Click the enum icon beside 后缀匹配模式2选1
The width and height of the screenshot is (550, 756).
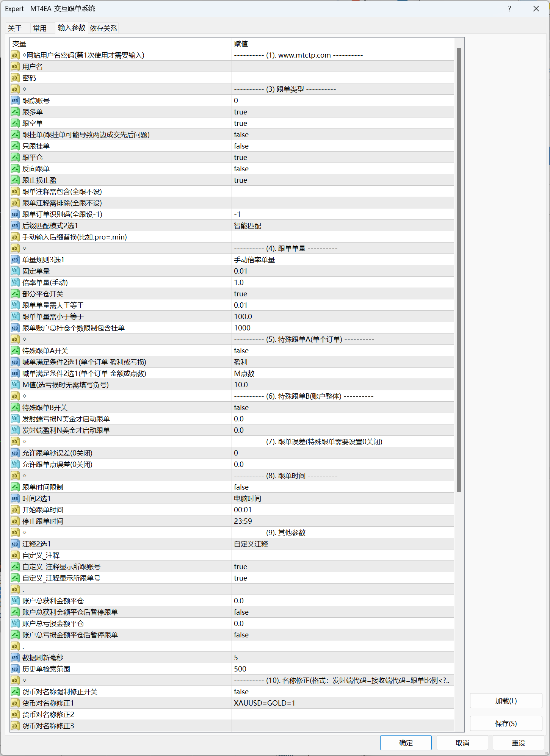[15, 225]
